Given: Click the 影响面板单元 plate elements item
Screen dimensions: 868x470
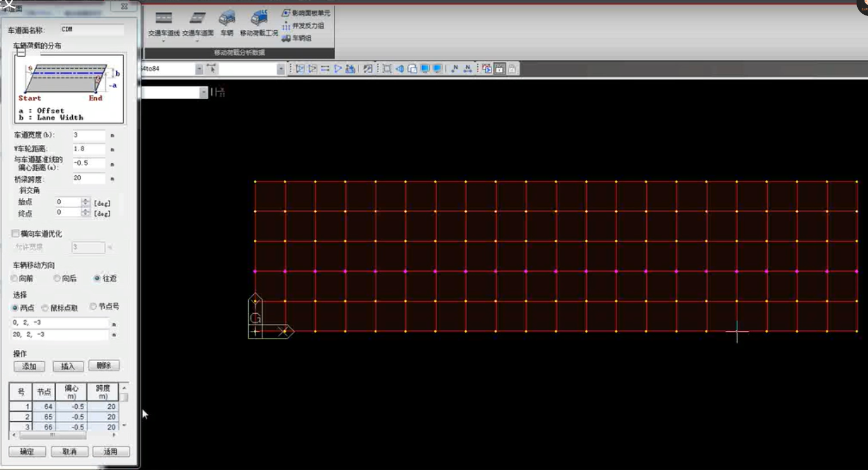Looking at the screenshot, I should point(307,13).
